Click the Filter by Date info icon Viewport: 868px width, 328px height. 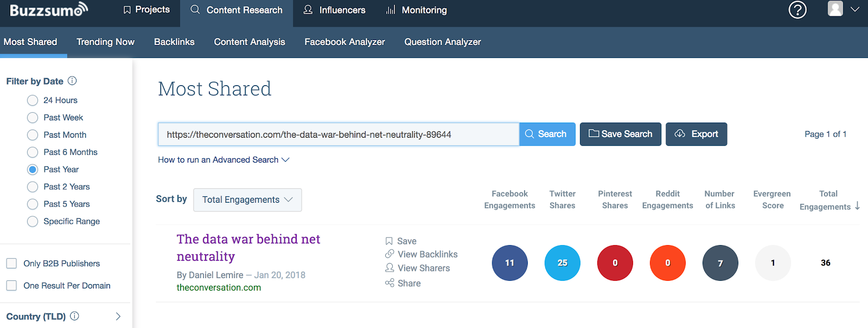pyautogui.click(x=72, y=81)
